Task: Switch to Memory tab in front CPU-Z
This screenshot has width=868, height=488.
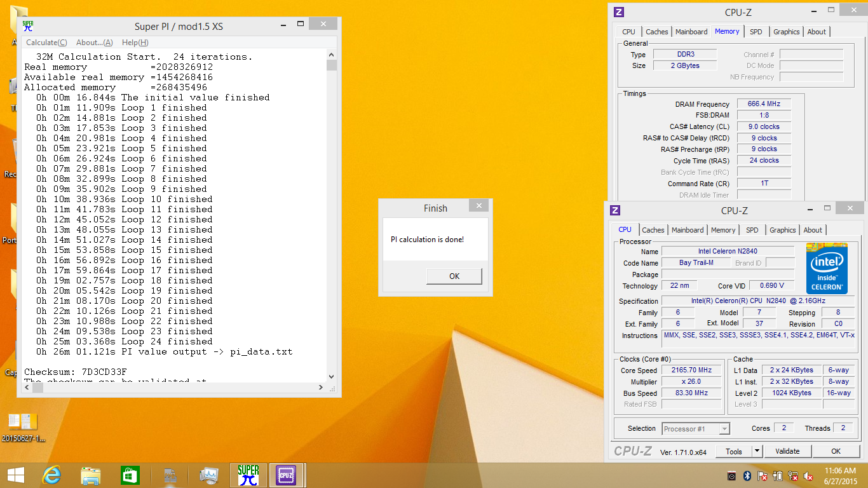Action: click(x=723, y=230)
